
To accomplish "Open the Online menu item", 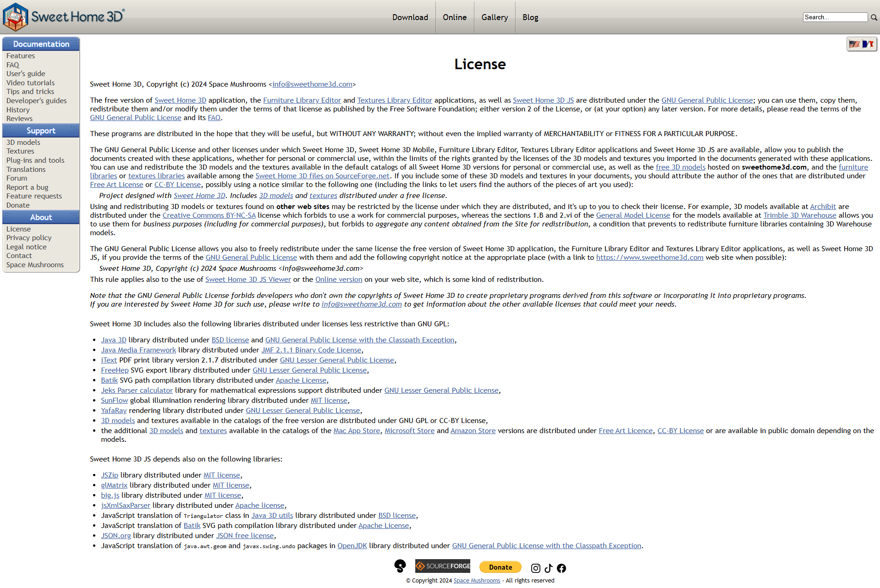I will coord(455,17).
